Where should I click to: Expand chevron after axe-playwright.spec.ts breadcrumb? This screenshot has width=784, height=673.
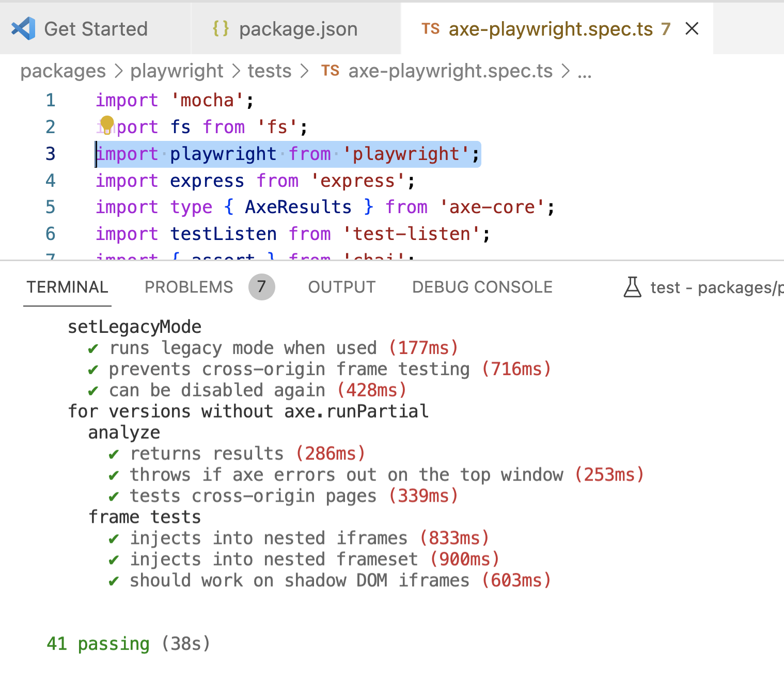(x=565, y=71)
